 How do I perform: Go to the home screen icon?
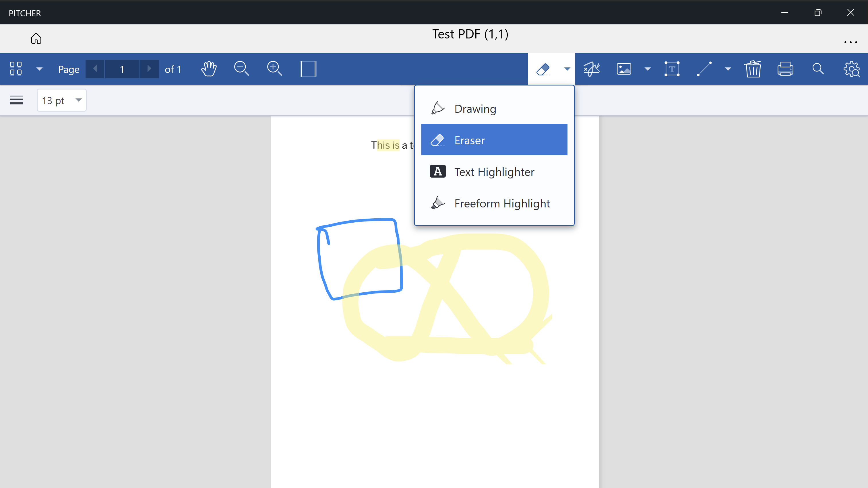[36, 38]
